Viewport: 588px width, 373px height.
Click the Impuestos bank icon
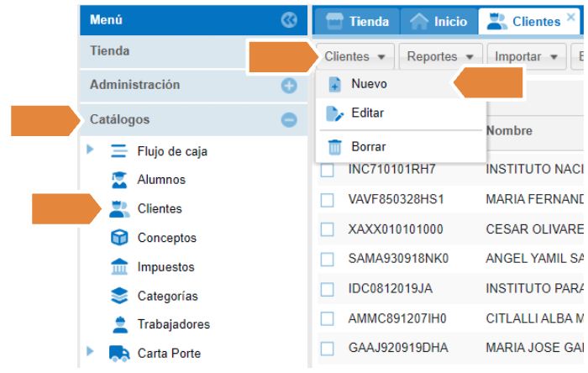(120, 267)
